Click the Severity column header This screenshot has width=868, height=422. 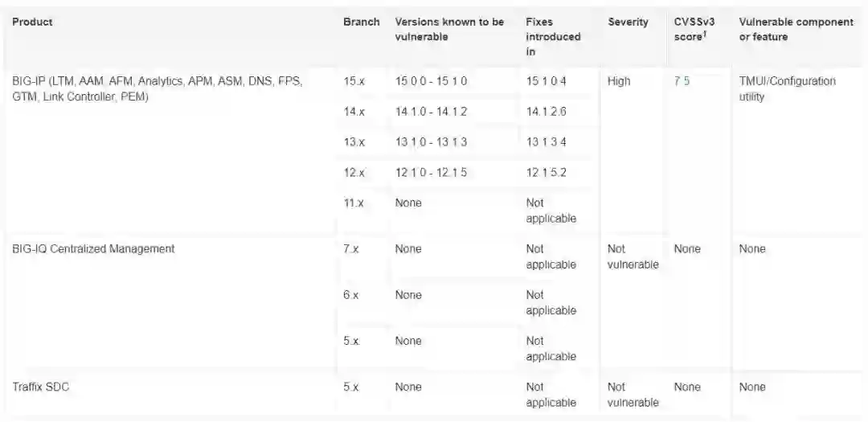tap(628, 22)
